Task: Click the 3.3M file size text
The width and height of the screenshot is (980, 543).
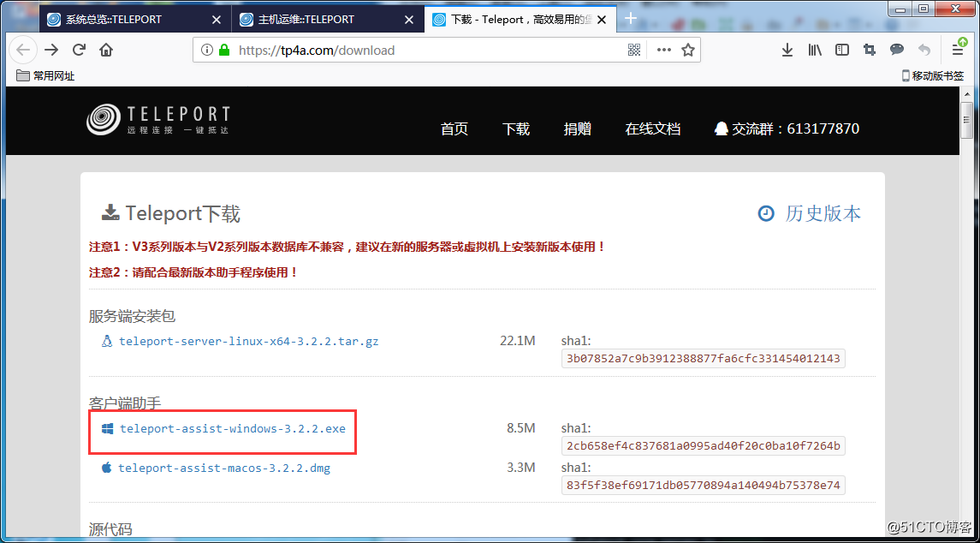Action: (521, 468)
